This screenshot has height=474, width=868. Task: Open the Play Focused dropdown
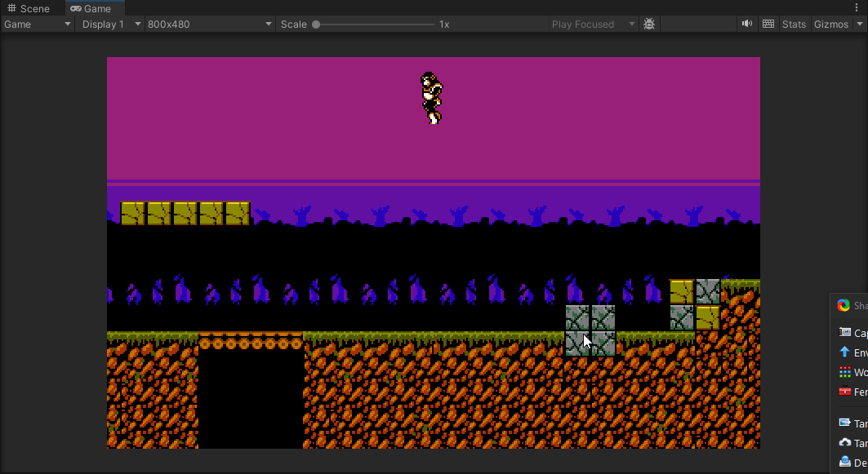point(593,24)
